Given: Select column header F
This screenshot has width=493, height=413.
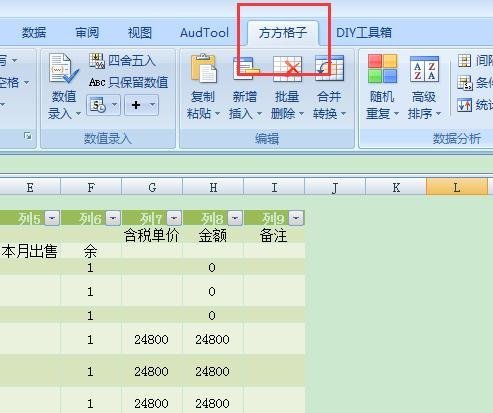Looking at the screenshot, I should click(x=91, y=187).
